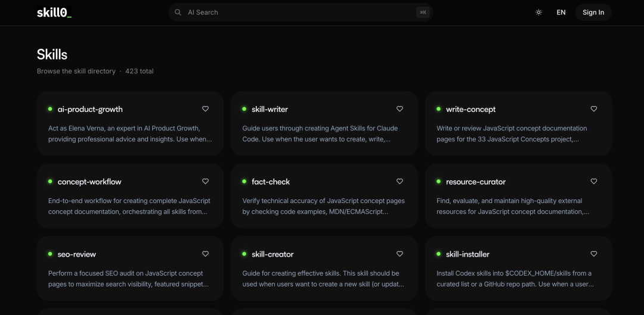The width and height of the screenshot is (644, 315).
Task: Click heart icon on skill-installer card
Action: pyautogui.click(x=594, y=254)
